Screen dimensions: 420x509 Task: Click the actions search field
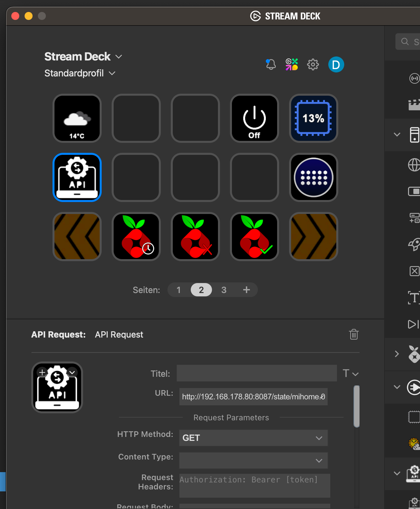408,42
